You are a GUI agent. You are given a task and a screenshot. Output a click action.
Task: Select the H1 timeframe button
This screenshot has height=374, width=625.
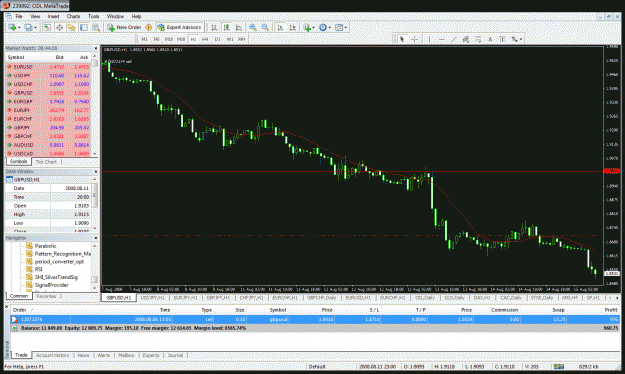193,39
